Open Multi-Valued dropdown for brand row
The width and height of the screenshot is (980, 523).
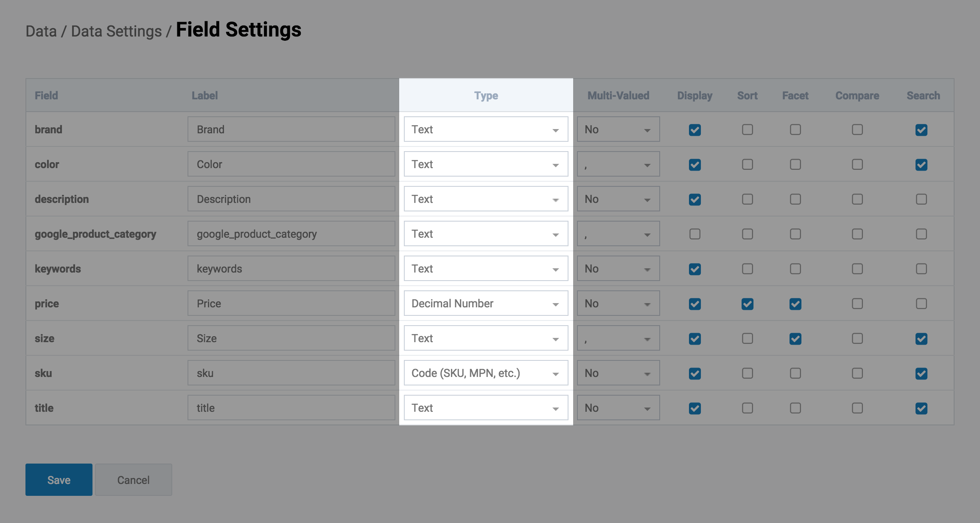pyautogui.click(x=618, y=129)
